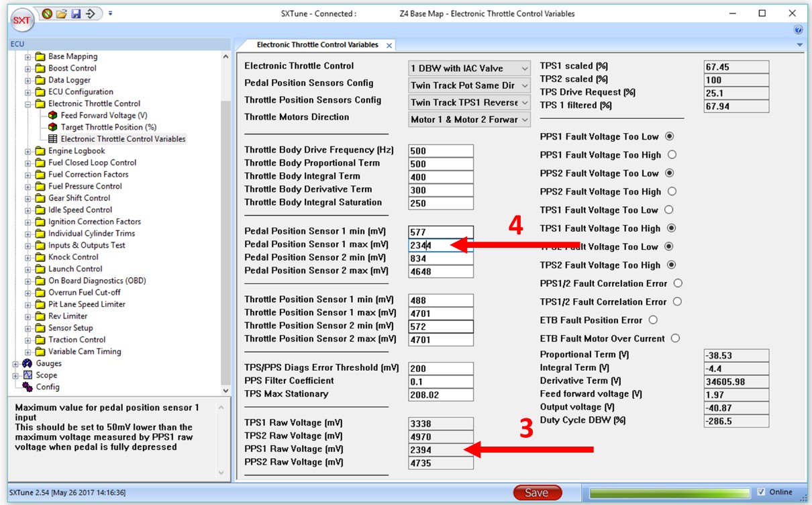Select TPS1 Fault Voltage Too Low radio
The image size is (812, 505).
click(x=668, y=210)
